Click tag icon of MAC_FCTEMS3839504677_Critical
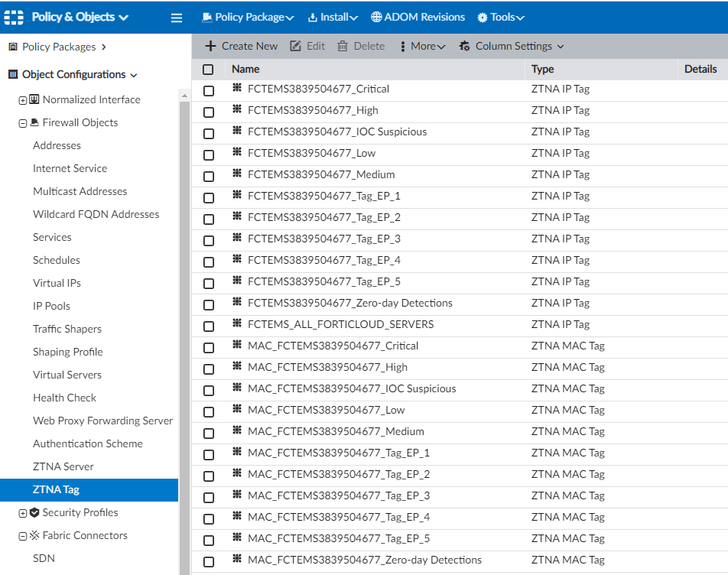Viewport: 728px width, 575px height. [x=237, y=344]
